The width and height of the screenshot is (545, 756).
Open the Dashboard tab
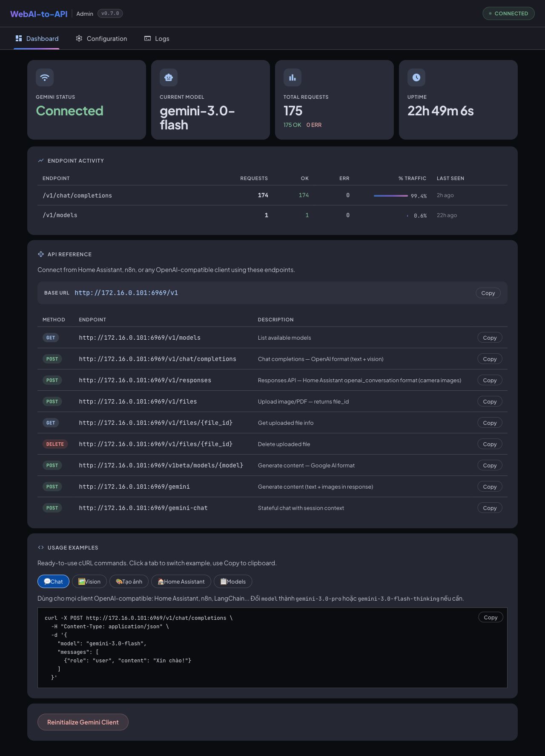(37, 38)
